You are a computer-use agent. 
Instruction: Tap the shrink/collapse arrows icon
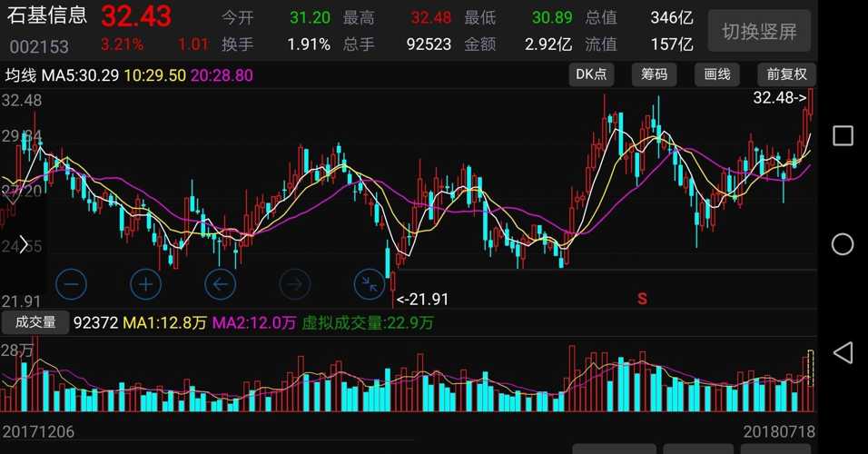370,284
